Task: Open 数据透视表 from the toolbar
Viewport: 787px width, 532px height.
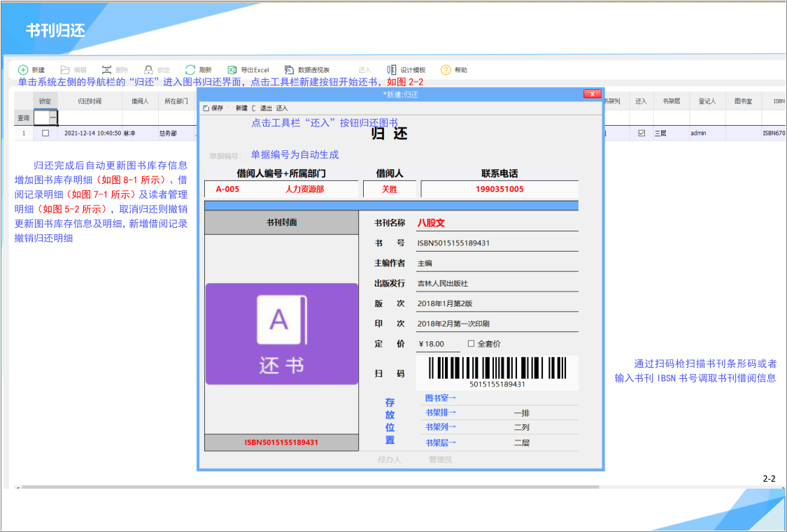Action: click(307, 70)
